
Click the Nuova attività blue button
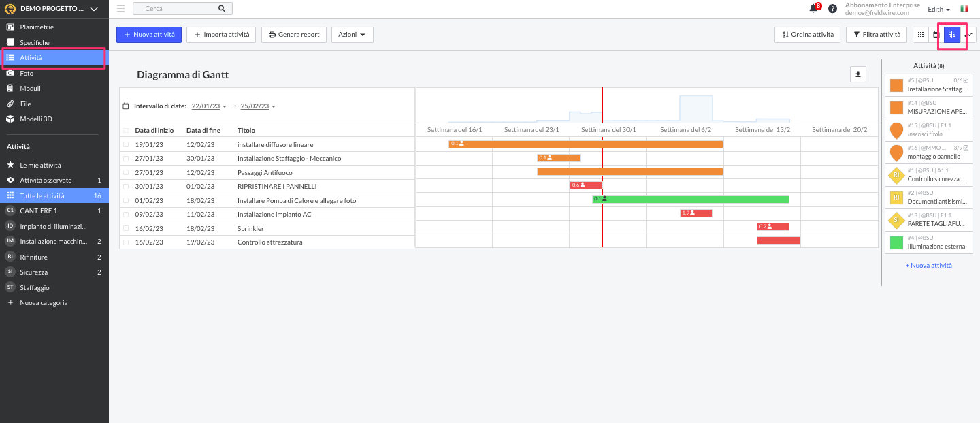pyautogui.click(x=148, y=35)
